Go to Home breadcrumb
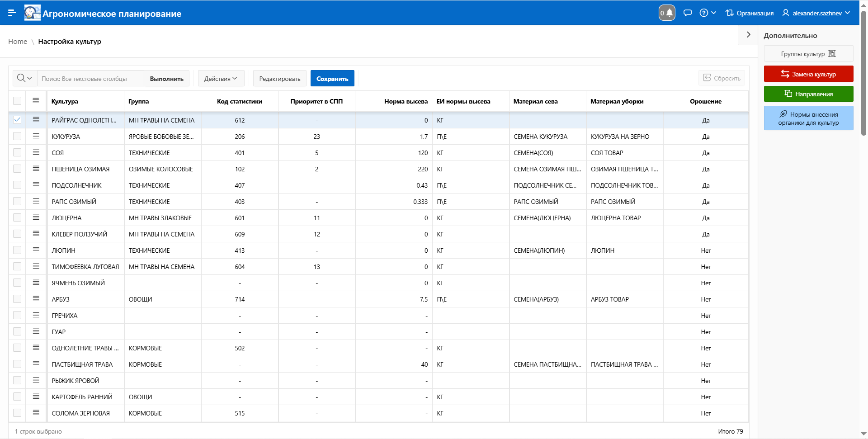The image size is (868, 439). (x=18, y=42)
